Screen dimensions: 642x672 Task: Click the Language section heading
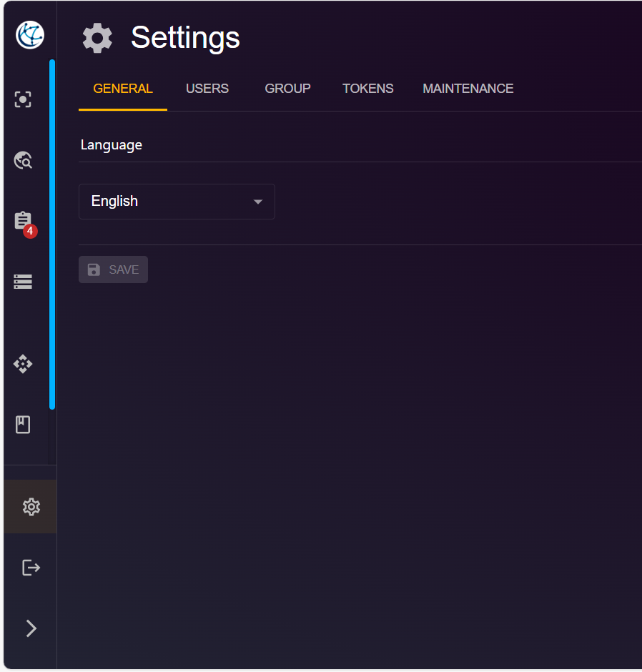(112, 145)
